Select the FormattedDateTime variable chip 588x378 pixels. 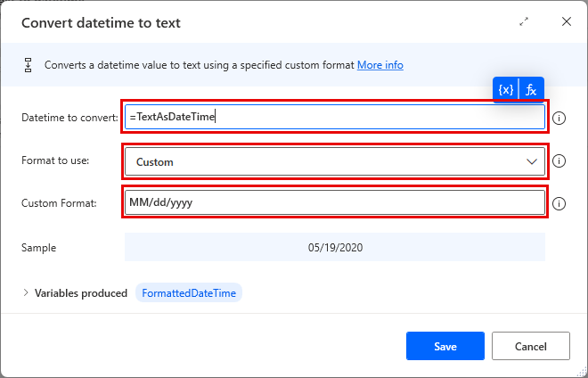[x=189, y=292]
